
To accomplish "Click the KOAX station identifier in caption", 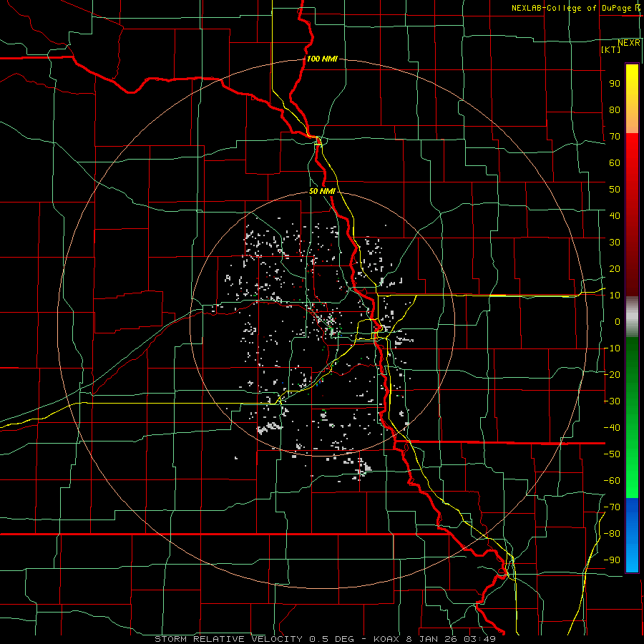I will click(x=387, y=639).
